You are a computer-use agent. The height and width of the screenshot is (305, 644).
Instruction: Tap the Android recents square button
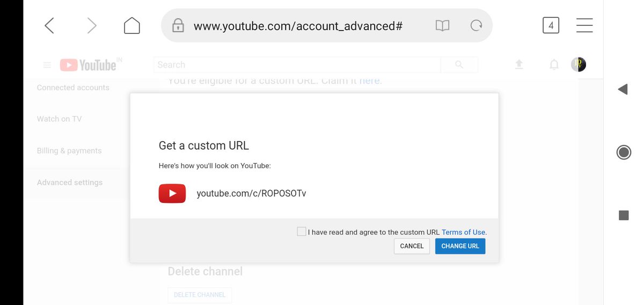coord(624,215)
